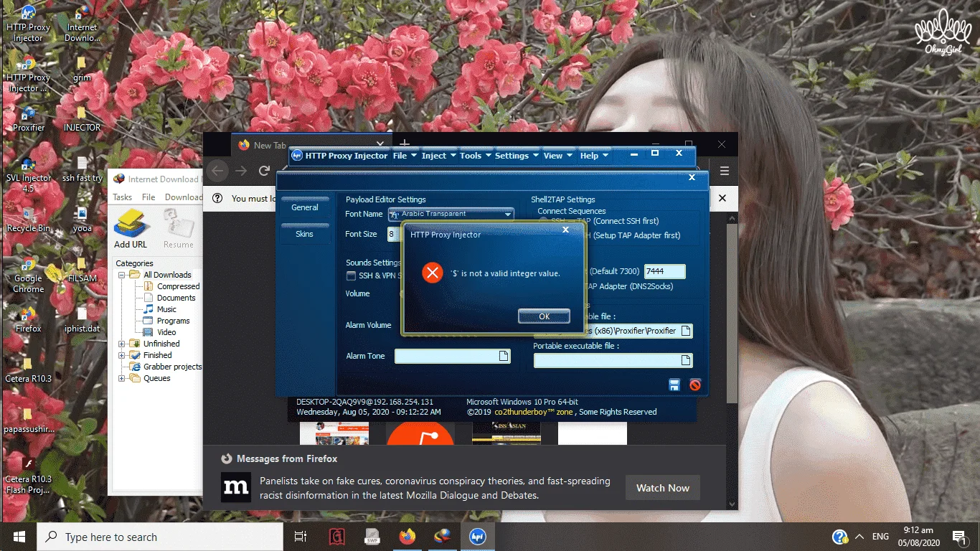This screenshot has width=980, height=551.
Task: Switch to the Skins settings tab
Action: 305,234
